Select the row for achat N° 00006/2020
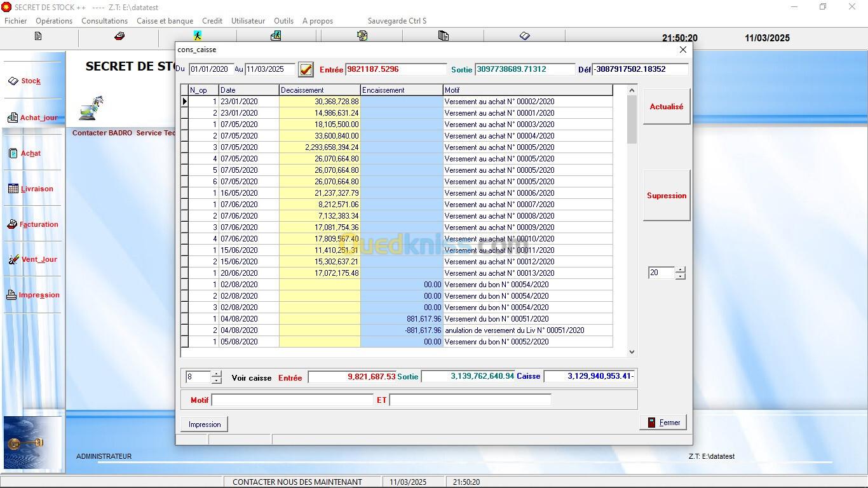 tap(499, 193)
